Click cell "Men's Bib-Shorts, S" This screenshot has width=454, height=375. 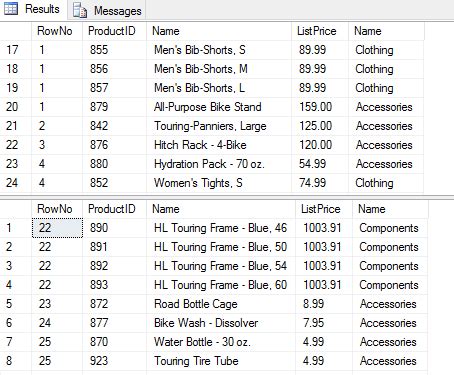219,50
